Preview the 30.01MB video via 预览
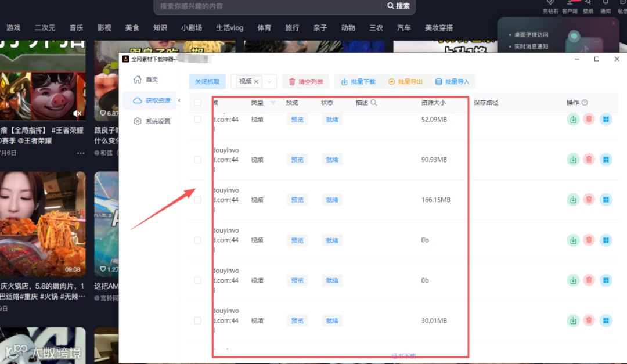This screenshot has height=364, width=627. pyautogui.click(x=297, y=321)
